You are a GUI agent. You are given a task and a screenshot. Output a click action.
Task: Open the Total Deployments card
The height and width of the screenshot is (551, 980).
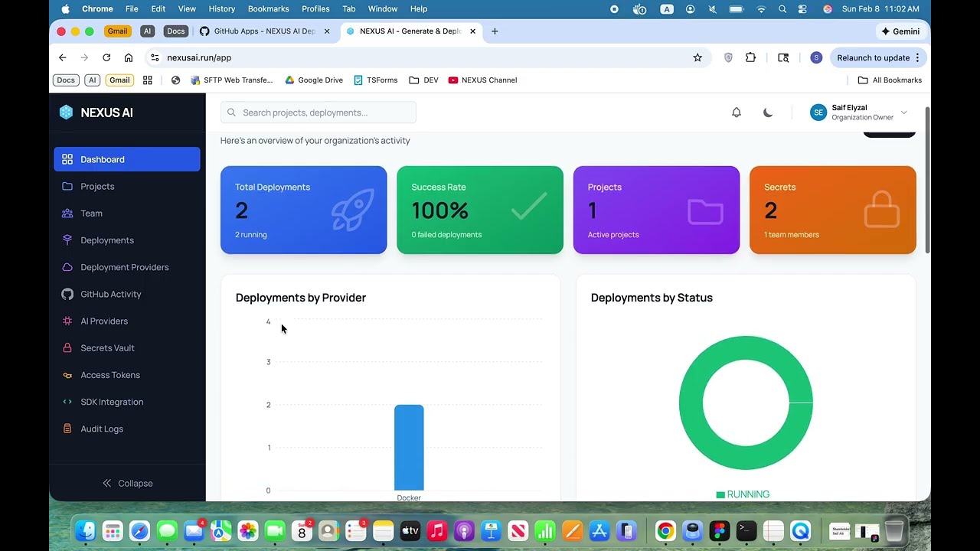[x=304, y=210]
